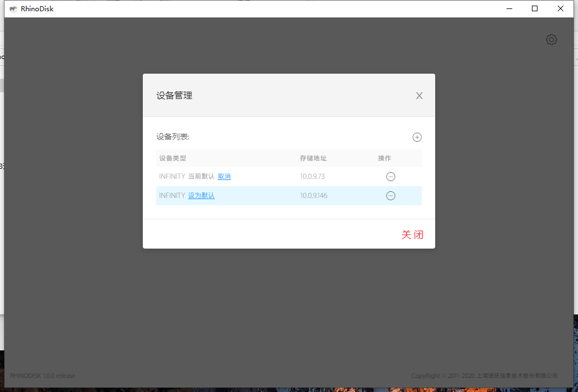Viewport: 578px width, 392px height.
Task: Click the 设备列表 label
Action: pos(173,137)
